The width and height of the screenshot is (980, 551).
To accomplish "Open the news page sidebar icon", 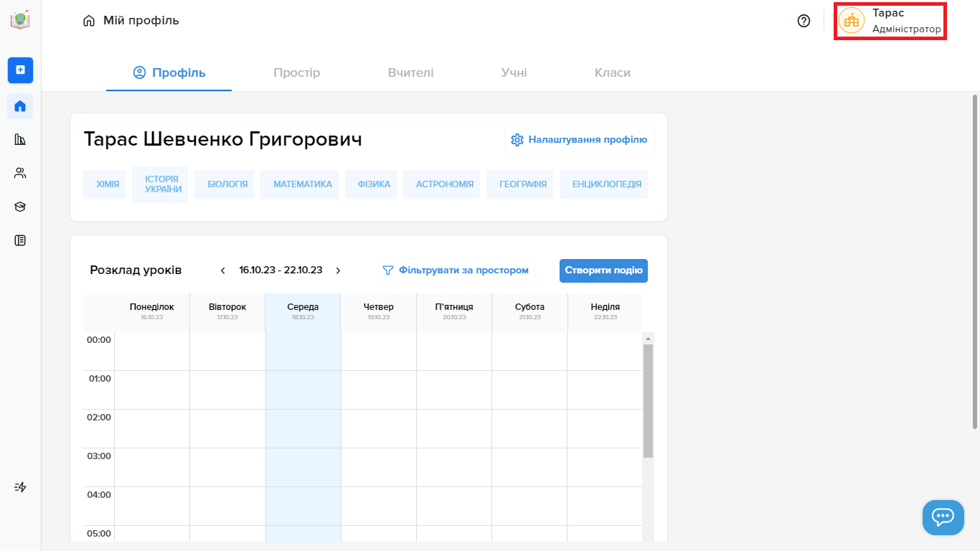I will tap(20, 240).
